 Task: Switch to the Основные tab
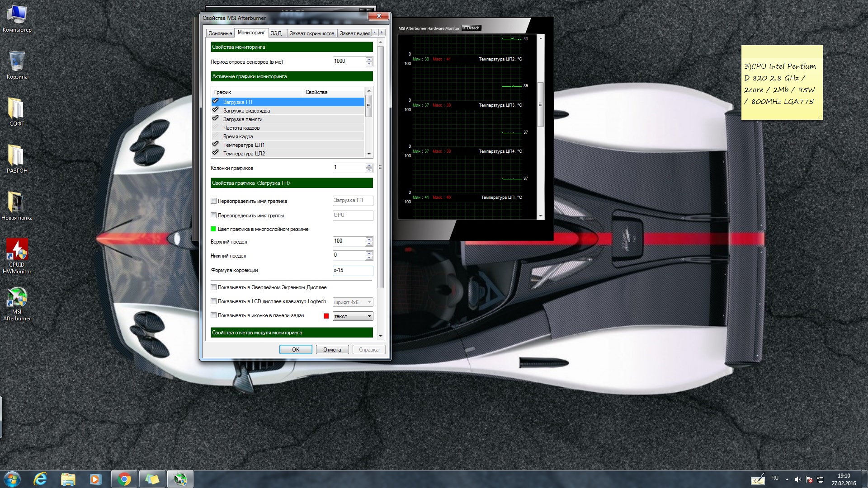point(220,33)
